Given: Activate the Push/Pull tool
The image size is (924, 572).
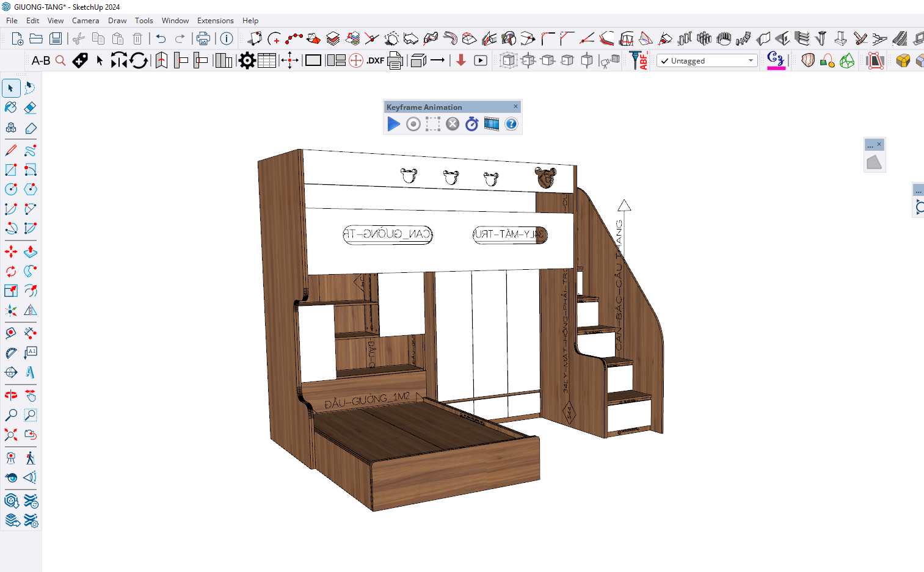Looking at the screenshot, I should point(30,252).
